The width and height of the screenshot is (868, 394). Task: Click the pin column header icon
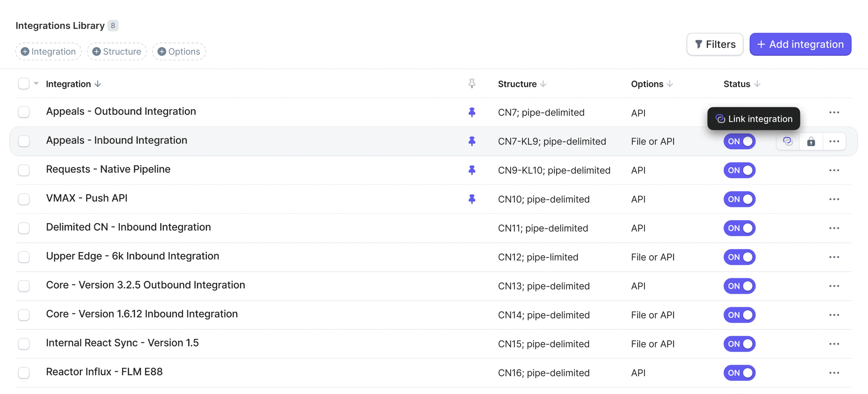click(472, 84)
